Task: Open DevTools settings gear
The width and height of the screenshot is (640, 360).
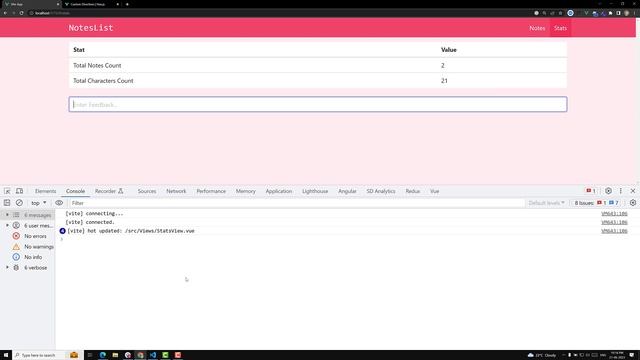Action: pos(608,191)
